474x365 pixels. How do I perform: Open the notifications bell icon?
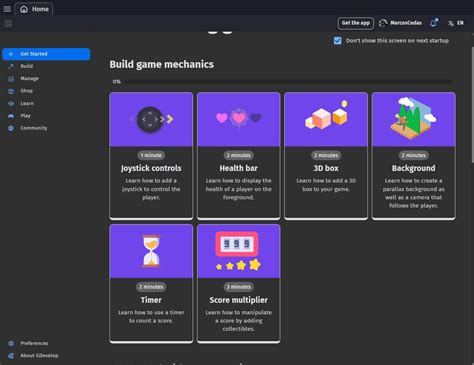click(433, 23)
